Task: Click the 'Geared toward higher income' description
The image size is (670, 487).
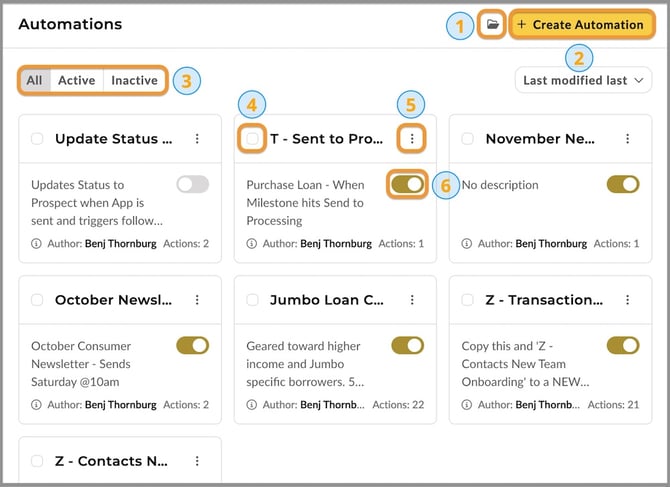Action: pyautogui.click(x=305, y=364)
